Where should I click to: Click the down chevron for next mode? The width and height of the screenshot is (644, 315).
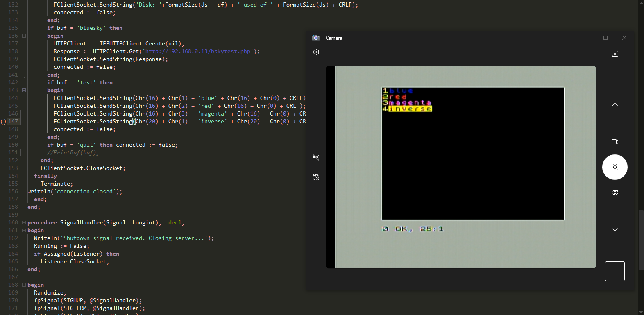point(615,230)
